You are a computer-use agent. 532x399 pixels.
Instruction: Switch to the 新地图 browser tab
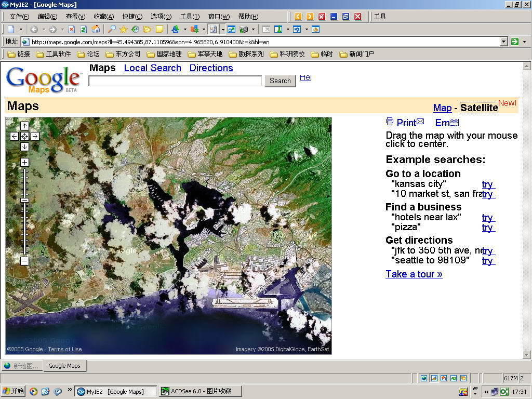click(x=21, y=366)
